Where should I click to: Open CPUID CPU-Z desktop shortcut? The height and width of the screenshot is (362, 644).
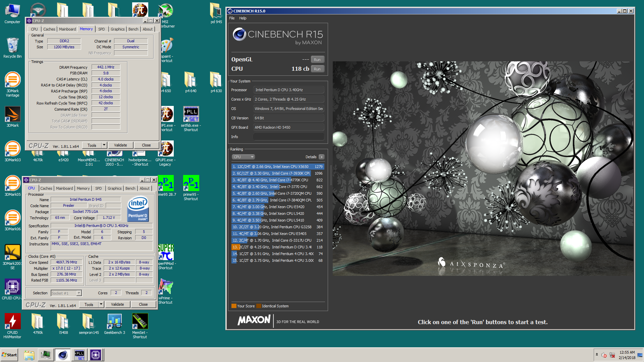click(x=12, y=289)
